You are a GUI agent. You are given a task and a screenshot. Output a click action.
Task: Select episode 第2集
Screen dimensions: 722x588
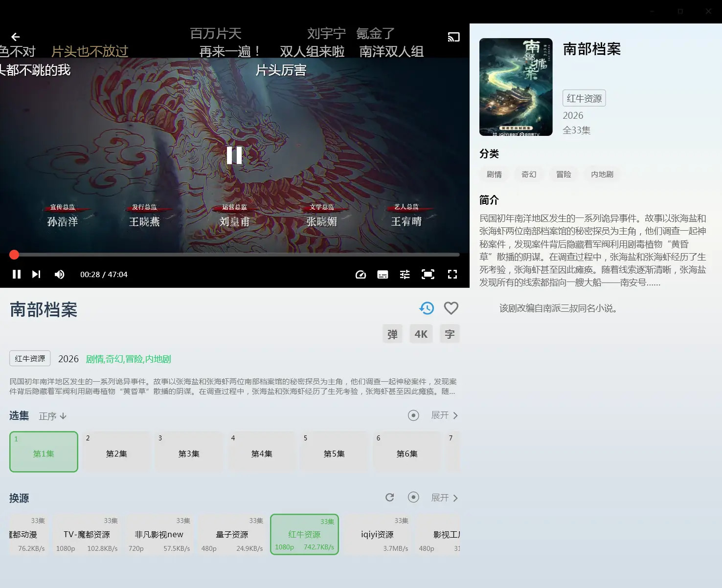(x=116, y=452)
